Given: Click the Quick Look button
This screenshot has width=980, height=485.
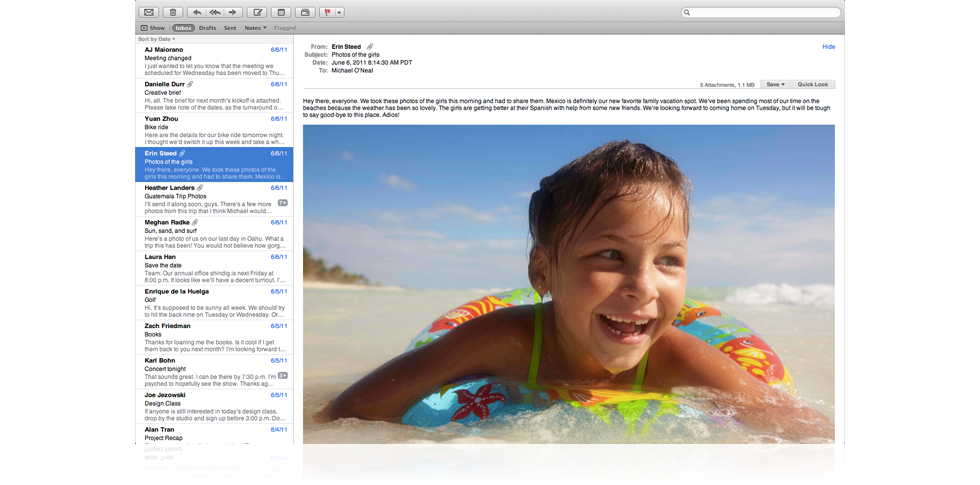Looking at the screenshot, I should pos(812,85).
